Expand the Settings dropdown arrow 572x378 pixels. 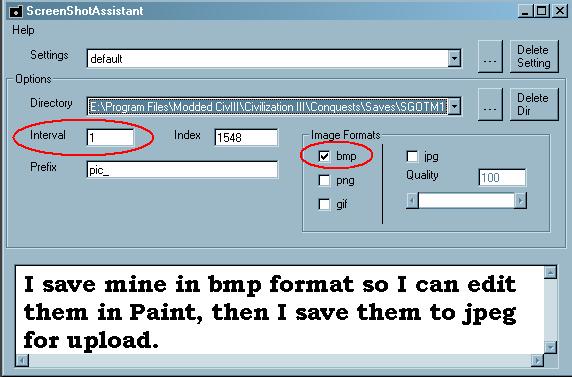(454, 58)
